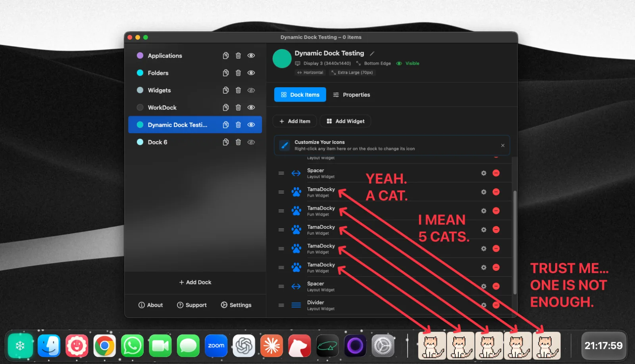Image resolution: width=635 pixels, height=364 pixels.
Task: Open ChatGPT from the dock
Action: tap(244, 346)
